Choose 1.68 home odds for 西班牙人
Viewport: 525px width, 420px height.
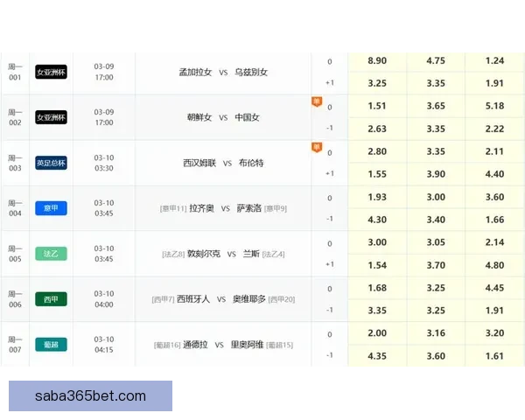tap(377, 288)
